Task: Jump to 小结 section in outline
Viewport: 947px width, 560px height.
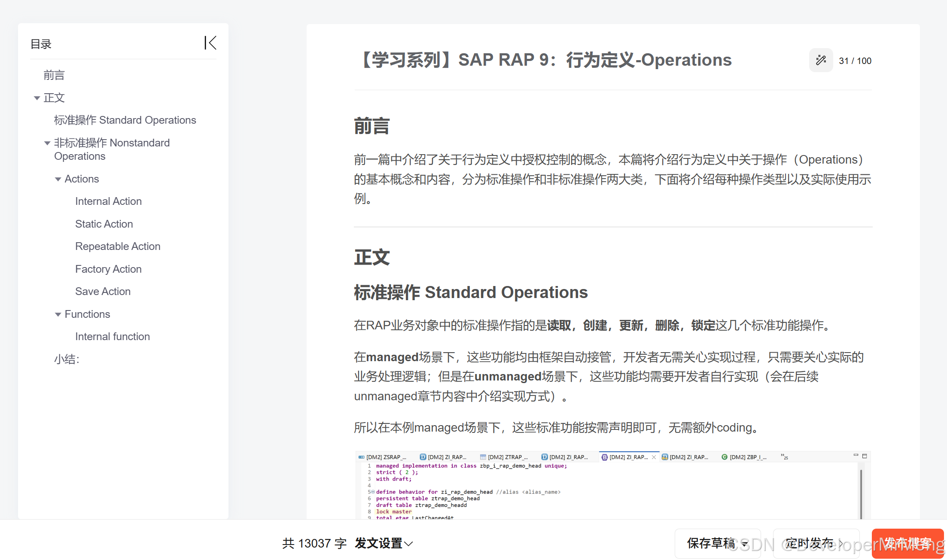Action: 67,359
